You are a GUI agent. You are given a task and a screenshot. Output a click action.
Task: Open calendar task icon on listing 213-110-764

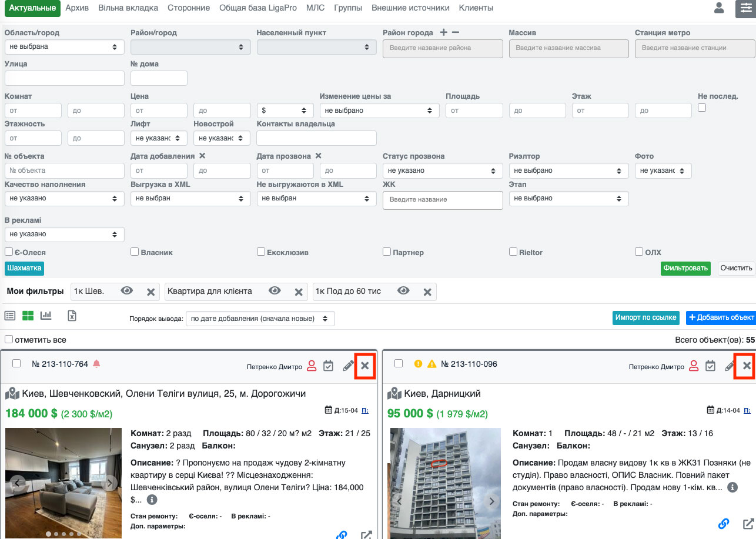pos(329,366)
